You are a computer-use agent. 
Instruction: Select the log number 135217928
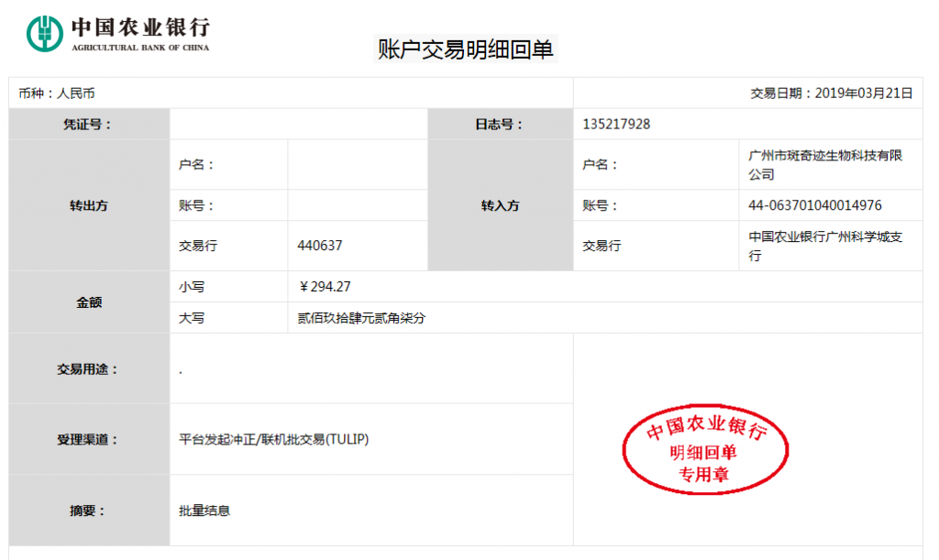tap(616, 125)
